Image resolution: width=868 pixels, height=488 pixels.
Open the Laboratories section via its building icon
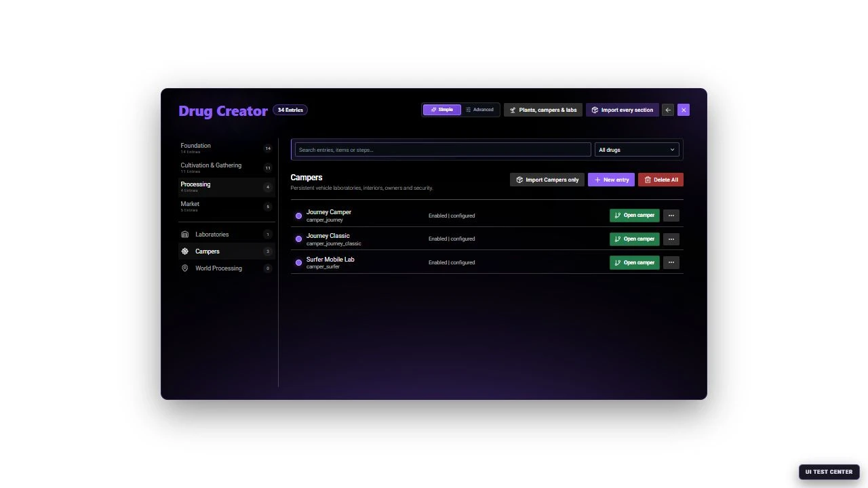(x=184, y=235)
